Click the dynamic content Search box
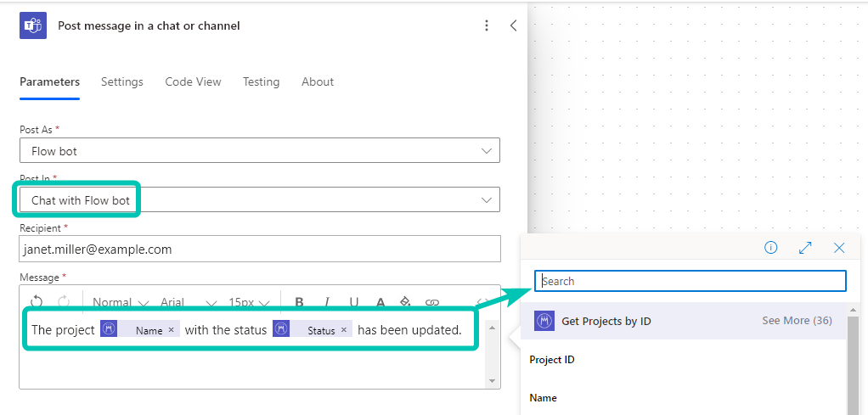The image size is (868, 415). click(x=690, y=281)
